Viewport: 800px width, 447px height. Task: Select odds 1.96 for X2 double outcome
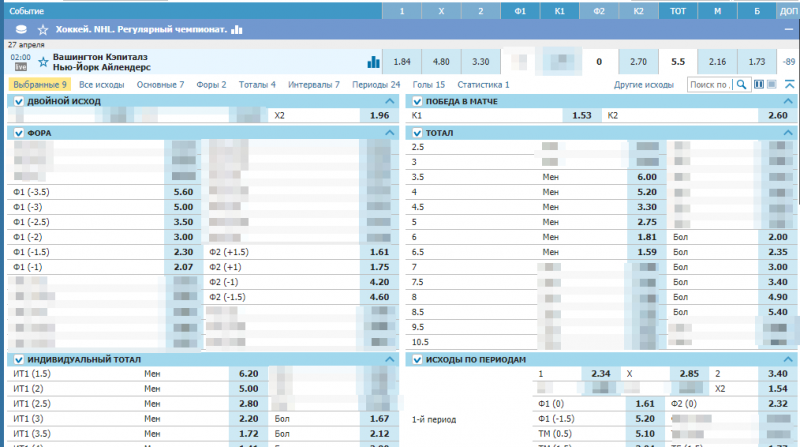tap(379, 116)
